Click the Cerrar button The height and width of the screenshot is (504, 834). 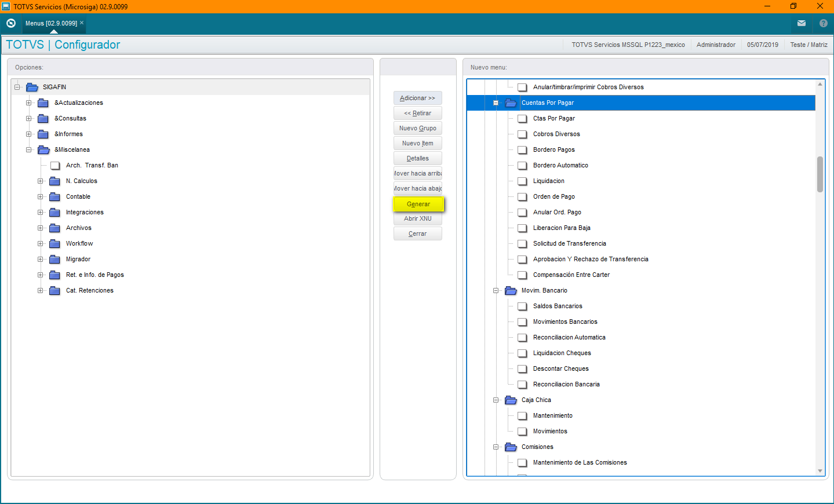pyautogui.click(x=418, y=233)
